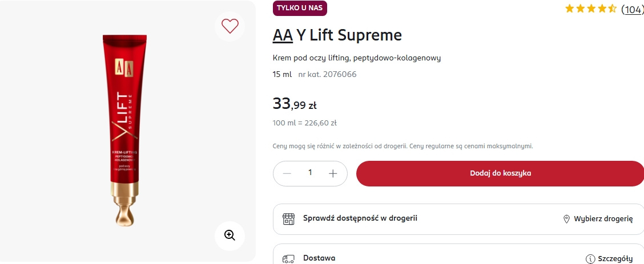This screenshot has height=264, width=644.
Task: Click the TYLKO U NAS badge
Action: pyautogui.click(x=300, y=8)
